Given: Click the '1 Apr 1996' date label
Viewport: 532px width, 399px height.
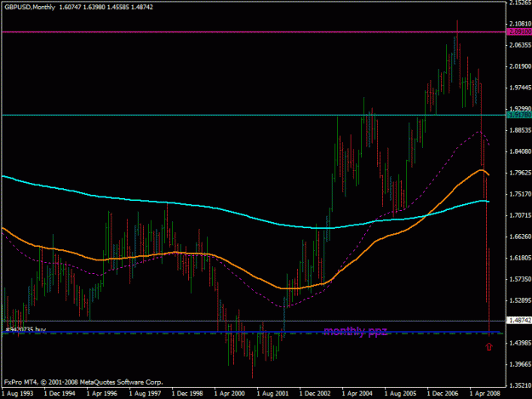Looking at the screenshot, I should pyautogui.click(x=102, y=393).
